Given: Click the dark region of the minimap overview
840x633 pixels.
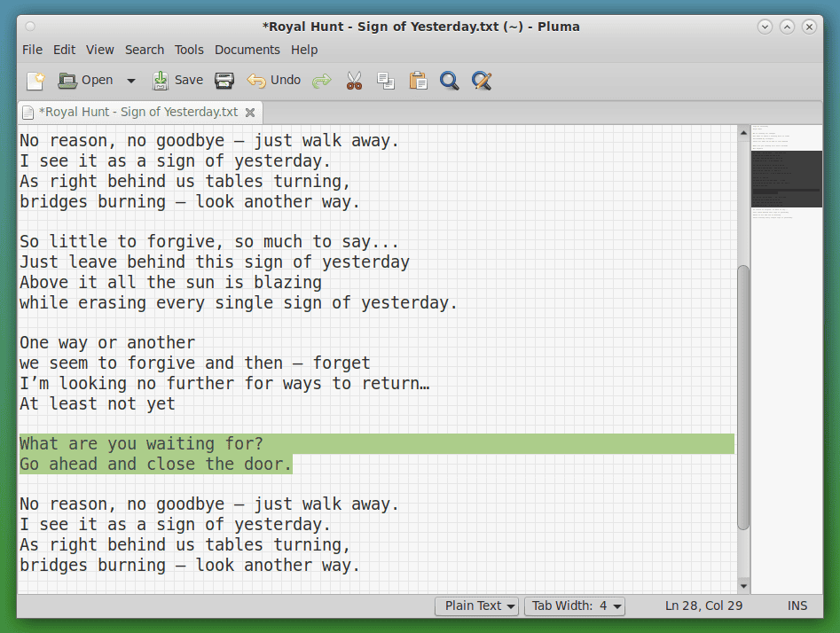Looking at the screenshot, I should [x=786, y=179].
